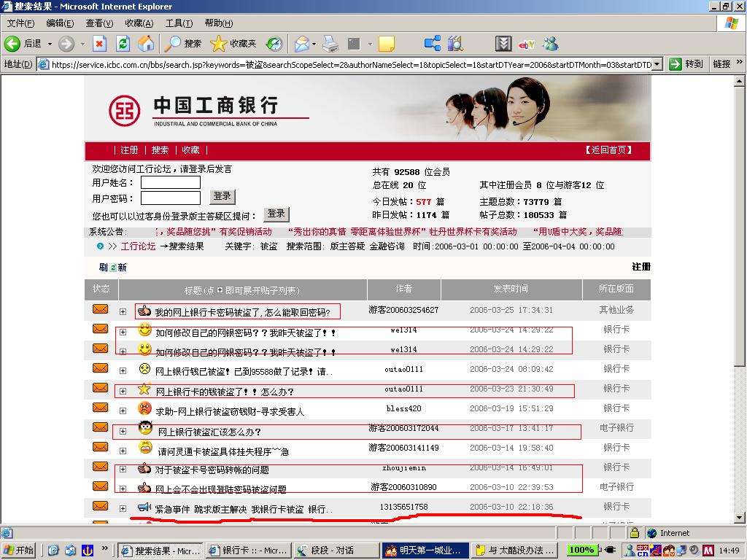Click the 登录 button next to password field
Screen dimensions: 747x560
(222, 197)
